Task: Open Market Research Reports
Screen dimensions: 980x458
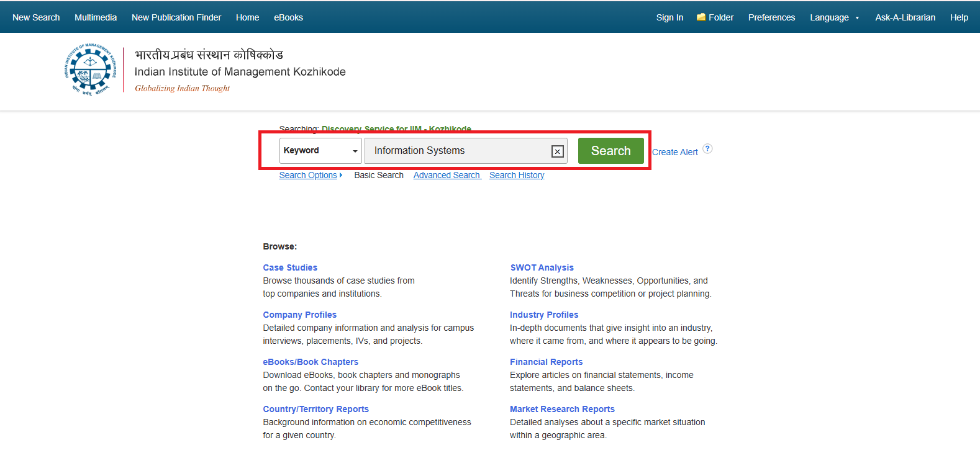Action: pyautogui.click(x=562, y=409)
